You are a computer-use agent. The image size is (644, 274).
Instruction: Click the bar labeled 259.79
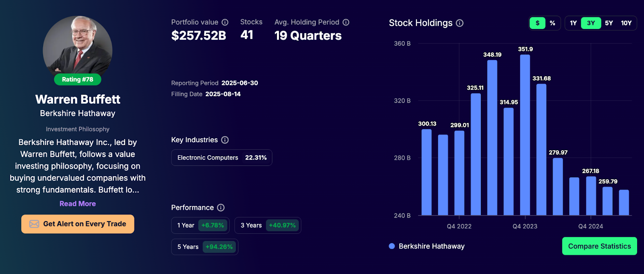click(x=607, y=201)
